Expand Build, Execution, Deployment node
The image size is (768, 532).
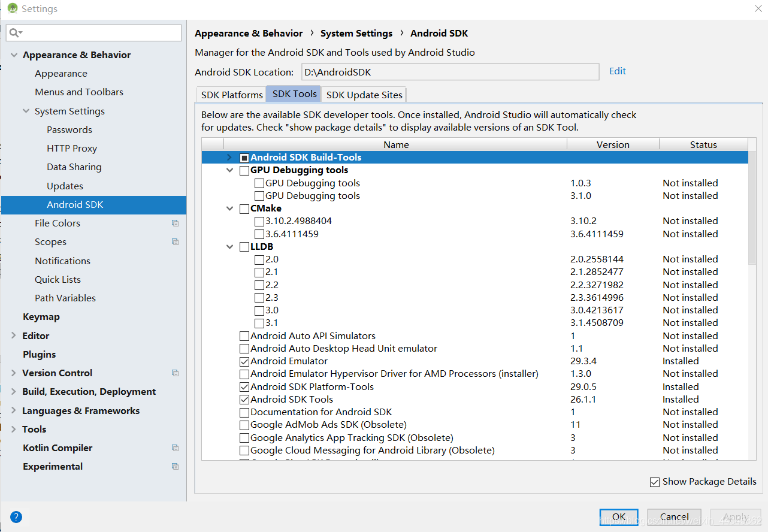pyautogui.click(x=14, y=392)
